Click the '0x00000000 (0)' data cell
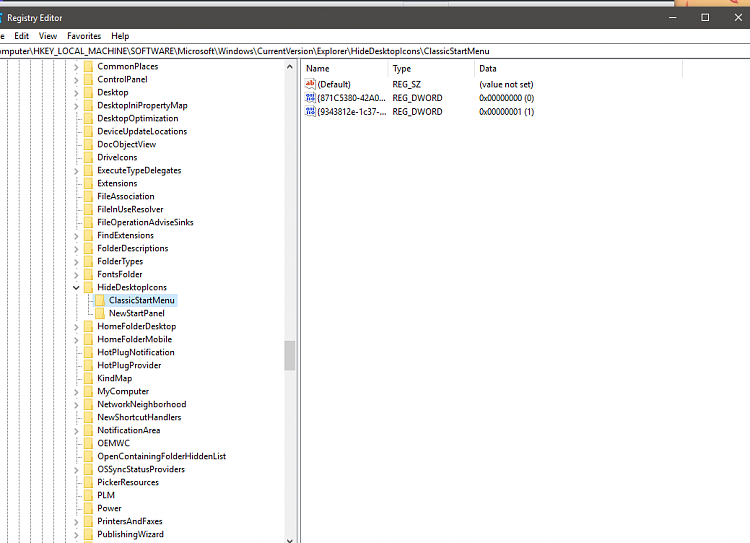Screen dimensions: 750x543 [x=507, y=98]
